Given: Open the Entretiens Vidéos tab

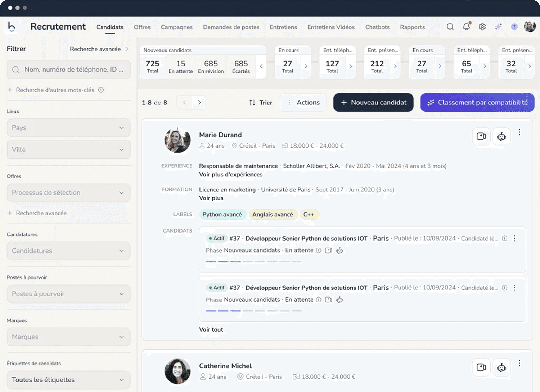Looking at the screenshot, I should (331, 27).
